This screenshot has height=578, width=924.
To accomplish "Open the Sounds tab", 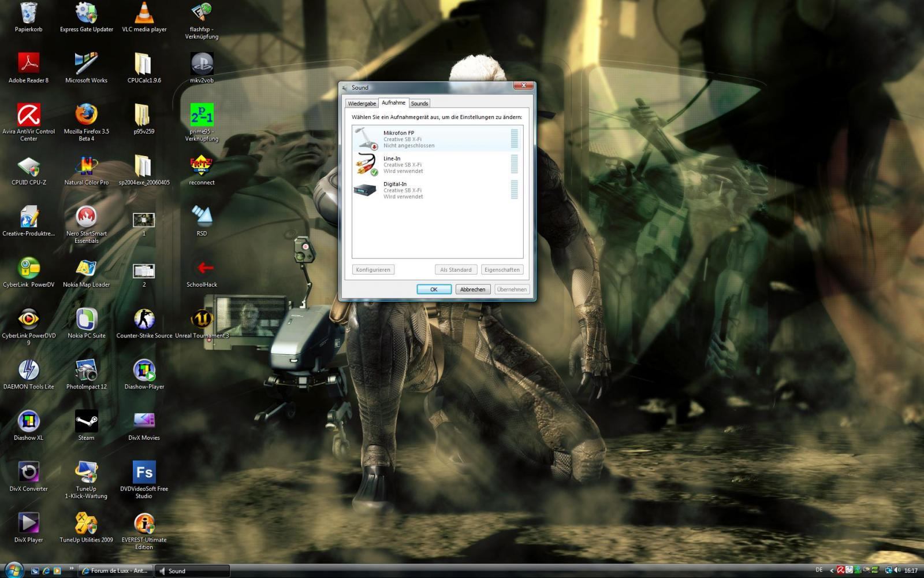I will [419, 103].
